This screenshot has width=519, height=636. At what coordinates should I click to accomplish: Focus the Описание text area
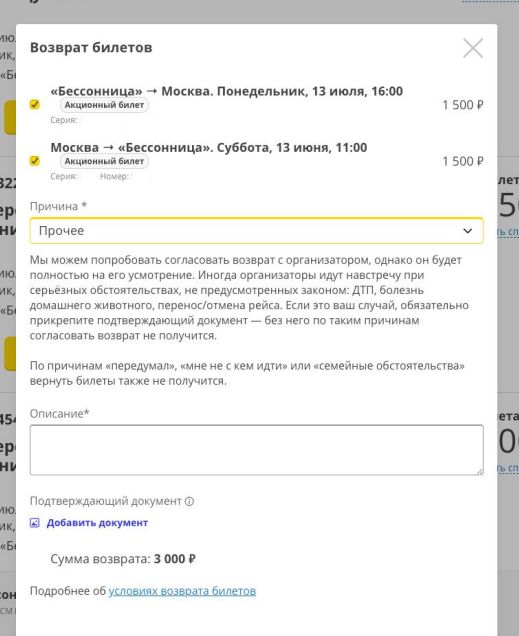pos(257,450)
